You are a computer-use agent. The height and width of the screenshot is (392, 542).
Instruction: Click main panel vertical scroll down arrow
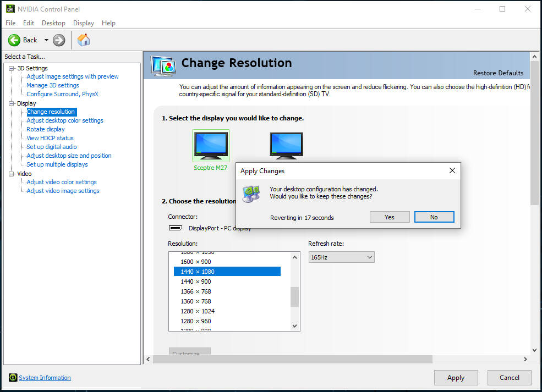click(534, 350)
